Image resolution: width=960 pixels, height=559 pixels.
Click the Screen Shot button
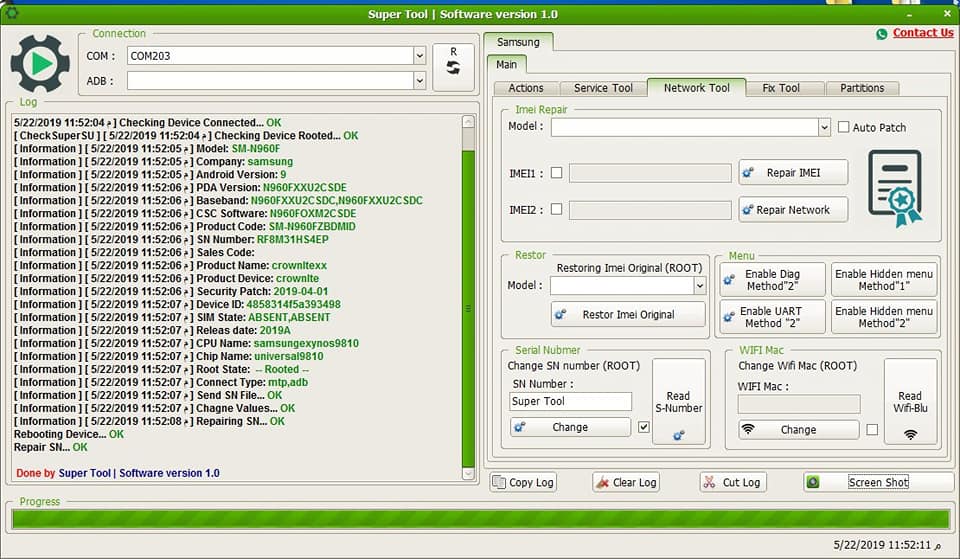(878, 482)
